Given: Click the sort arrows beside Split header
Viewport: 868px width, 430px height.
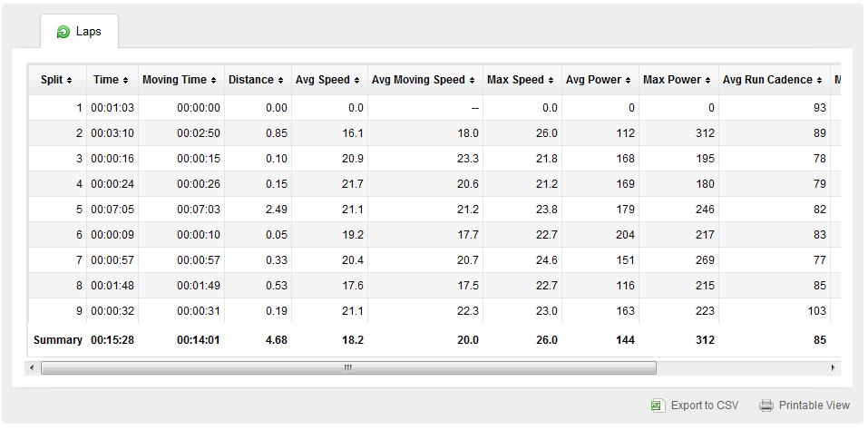Looking at the screenshot, I should (x=69, y=80).
